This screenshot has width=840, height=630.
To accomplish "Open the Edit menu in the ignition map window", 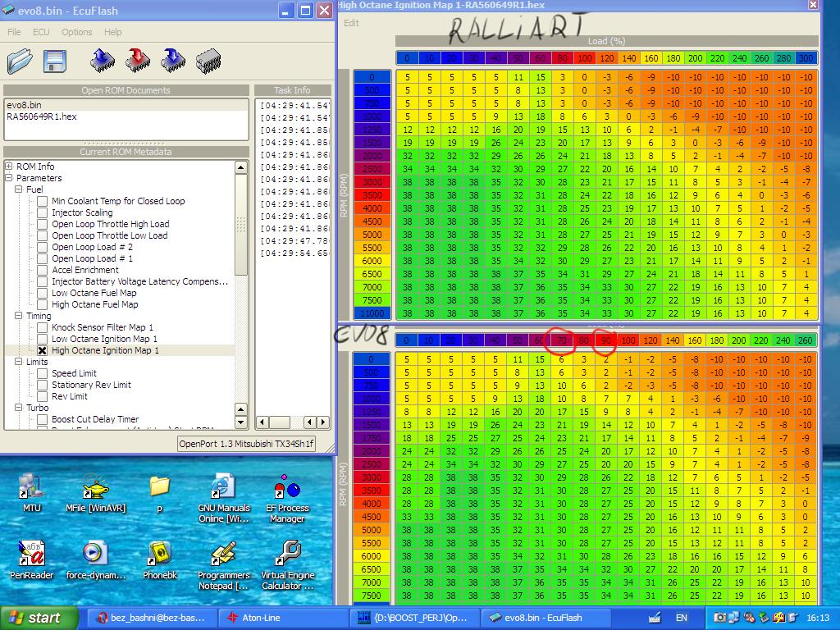I will pyautogui.click(x=351, y=23).
